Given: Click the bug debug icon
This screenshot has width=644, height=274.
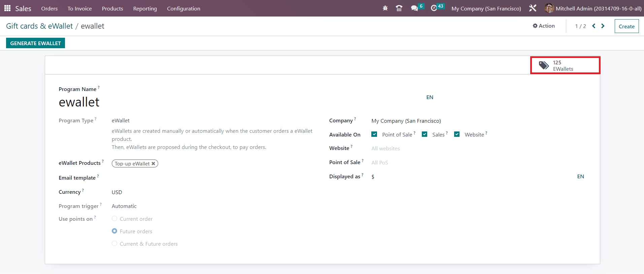Looking at the screenshot, I should pos(385,8).
